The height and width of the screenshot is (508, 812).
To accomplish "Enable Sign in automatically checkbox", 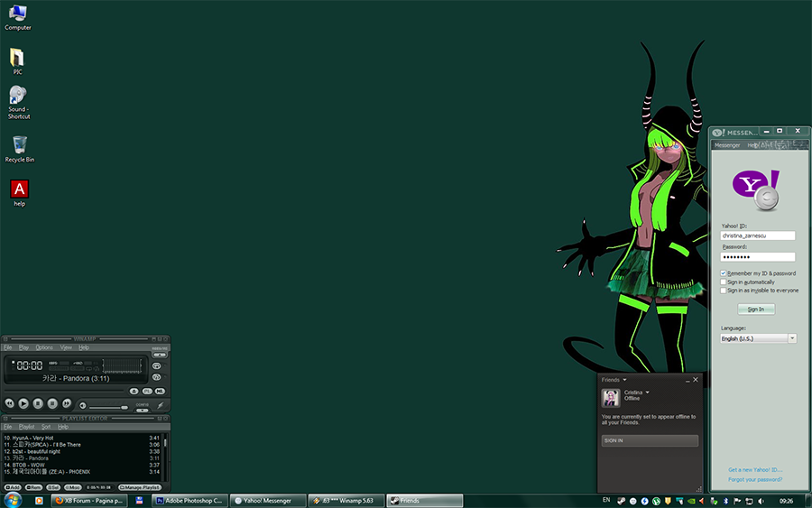I will 724,282.
